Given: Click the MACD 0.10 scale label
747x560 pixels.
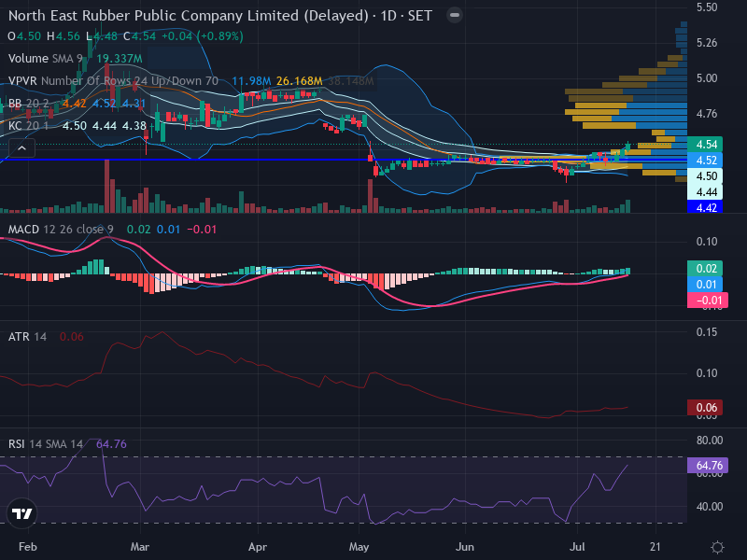Looking at the screenshot, I should (707, 242).
